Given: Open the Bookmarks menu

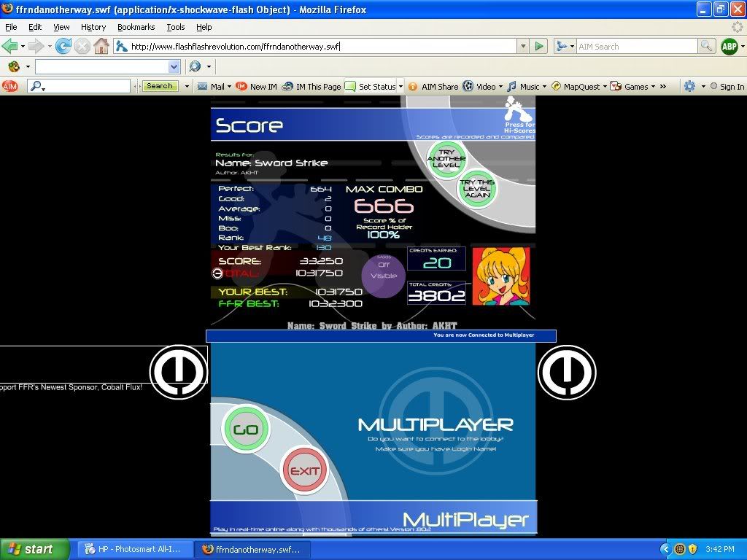Looking at the screenshot, I should coord(136,27).
